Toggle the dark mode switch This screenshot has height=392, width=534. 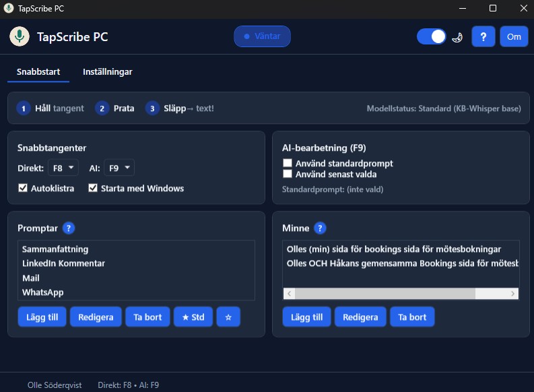(x=432, y=36)
